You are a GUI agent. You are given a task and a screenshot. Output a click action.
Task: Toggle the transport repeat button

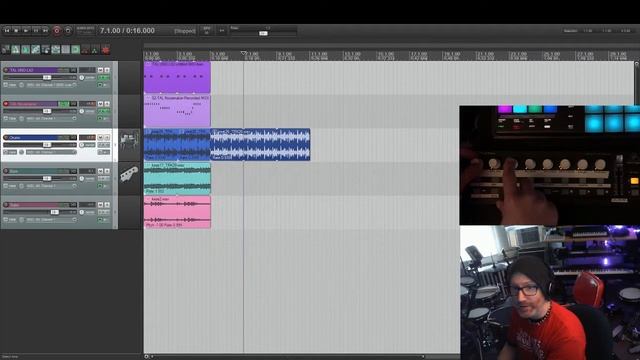click(x=68, y=31)
